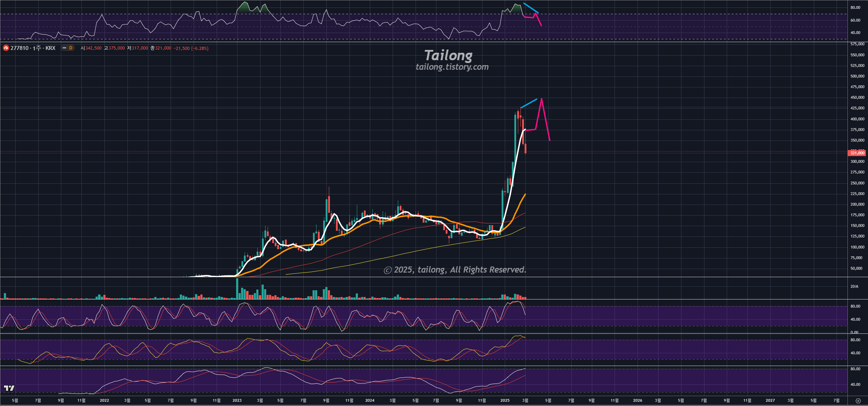
Task: Click the 500,000 level on price axis
Action: [857, 76]
